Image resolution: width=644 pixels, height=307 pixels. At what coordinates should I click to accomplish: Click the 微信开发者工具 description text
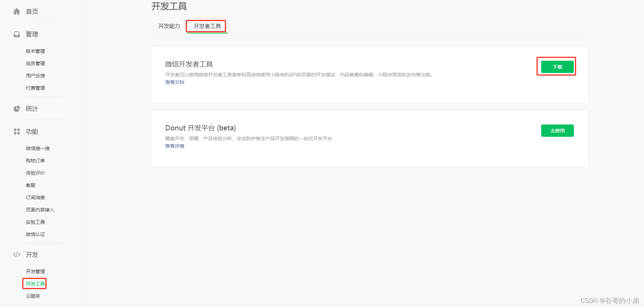(x=300, y=75)
